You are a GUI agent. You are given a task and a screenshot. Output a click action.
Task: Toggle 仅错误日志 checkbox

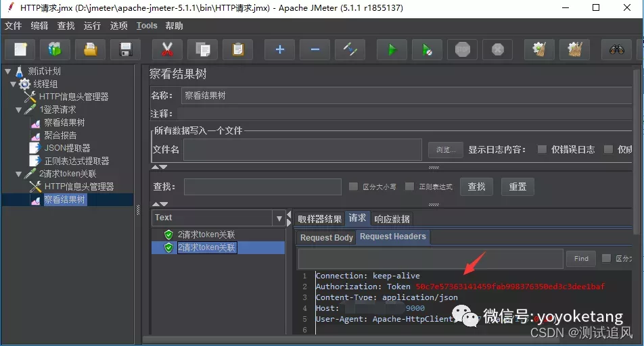point(542,149)
